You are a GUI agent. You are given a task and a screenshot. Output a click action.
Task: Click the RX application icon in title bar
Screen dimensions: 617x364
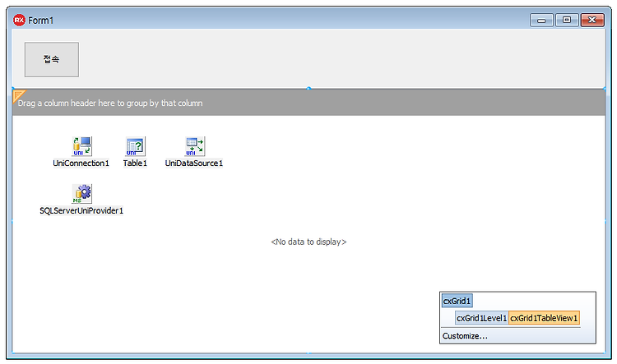19,20
